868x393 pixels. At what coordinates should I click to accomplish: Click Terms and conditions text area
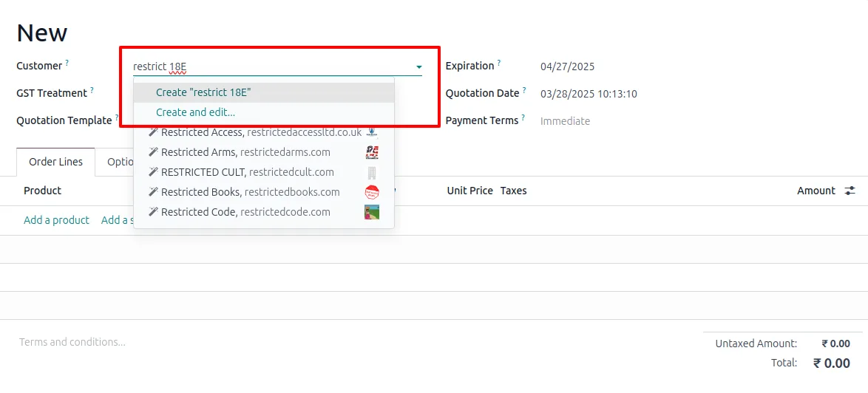(72, 342)
